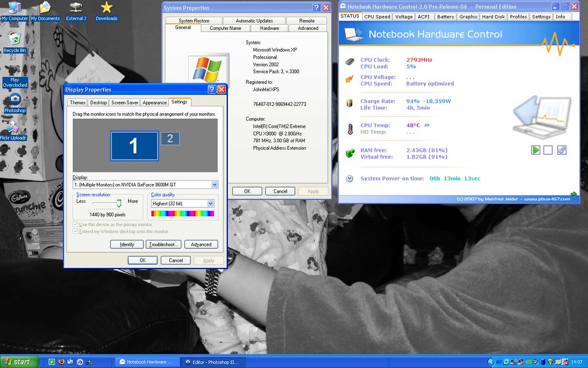The height and width of the screenshot is (368, 588).
Task: Click the Identify button in Display Properties
Action: point(127,244)
